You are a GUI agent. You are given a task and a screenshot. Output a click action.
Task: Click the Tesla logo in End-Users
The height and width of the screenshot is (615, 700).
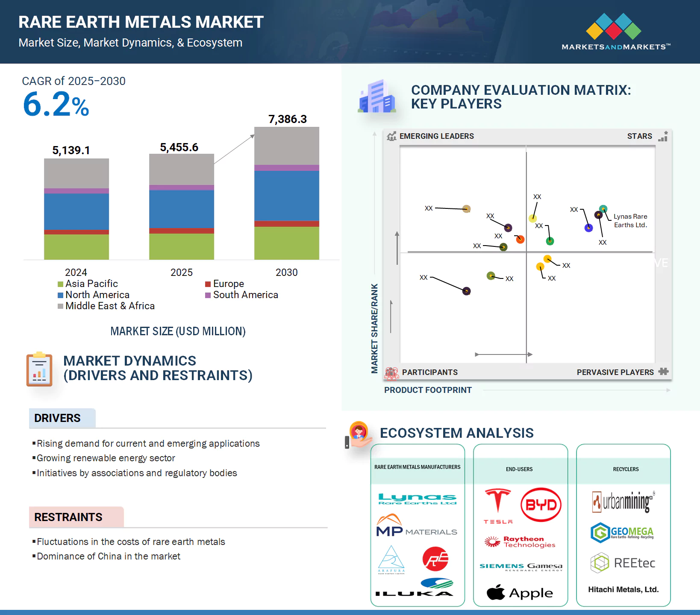coord(498,505)
